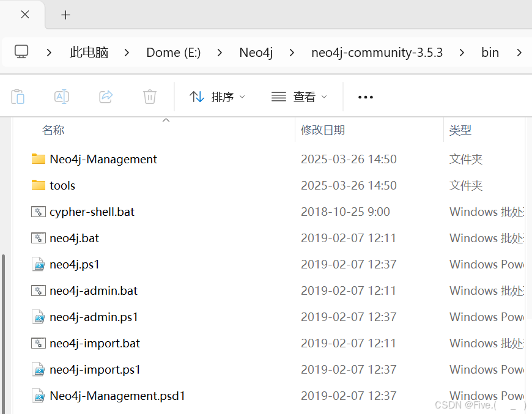The width and height of the screenshot is (532, 414).
Task: Expand chevron after the monitor icon
Action: point(49,53)
